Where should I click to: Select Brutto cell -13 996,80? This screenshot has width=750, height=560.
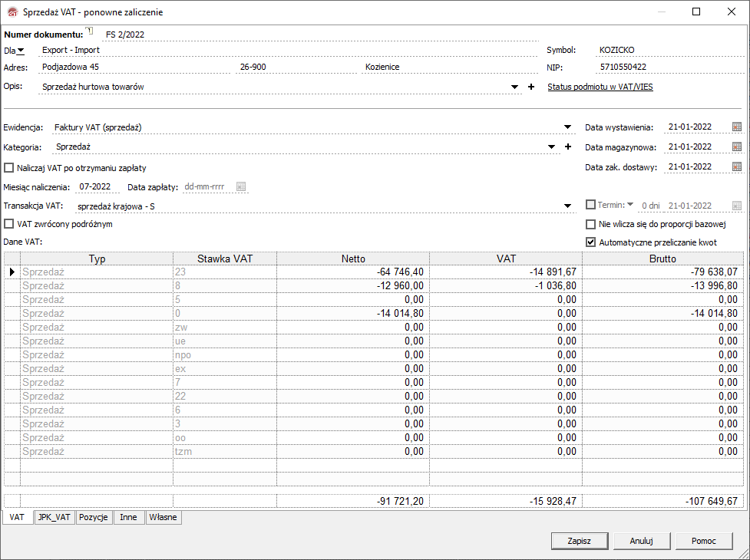(663, 285)
